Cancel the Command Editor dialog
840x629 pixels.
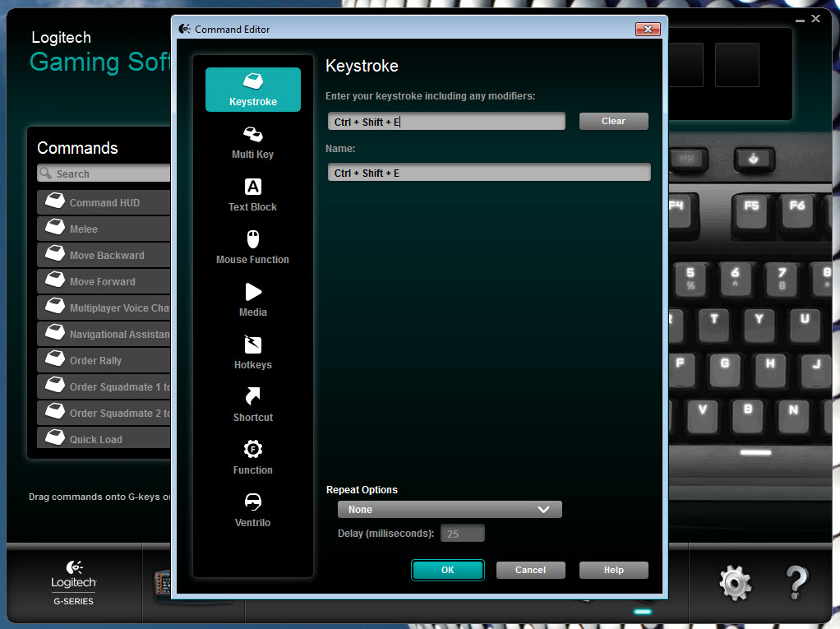pyautogui.click(x=530, y=570)
